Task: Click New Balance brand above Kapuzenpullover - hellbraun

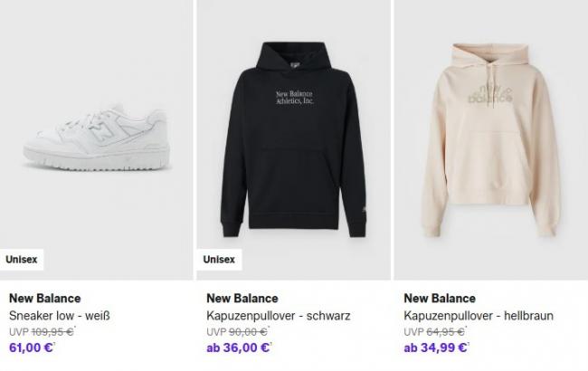Action: coord(440,299)
